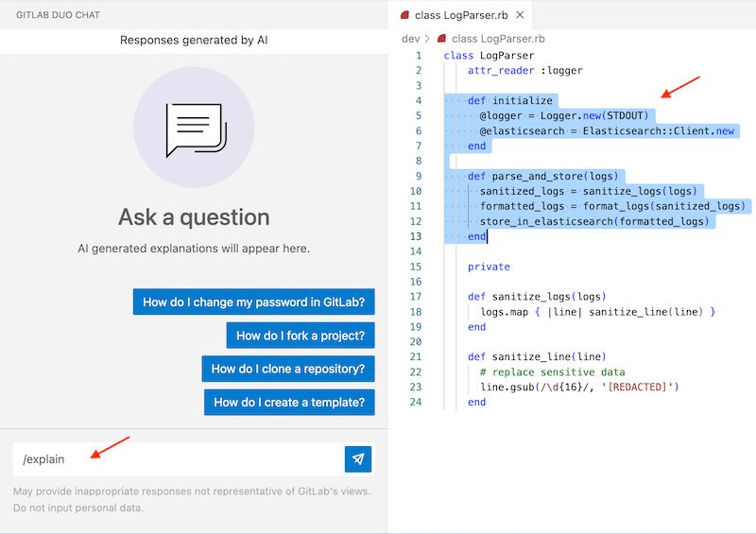Select "How do I change my password in GitLab?"
Image resolution: width=756 pixels, height=534 pixels.
254,302
